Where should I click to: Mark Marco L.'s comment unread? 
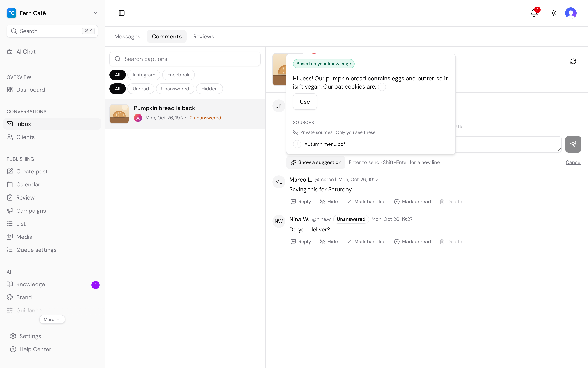tap(412, 202)
